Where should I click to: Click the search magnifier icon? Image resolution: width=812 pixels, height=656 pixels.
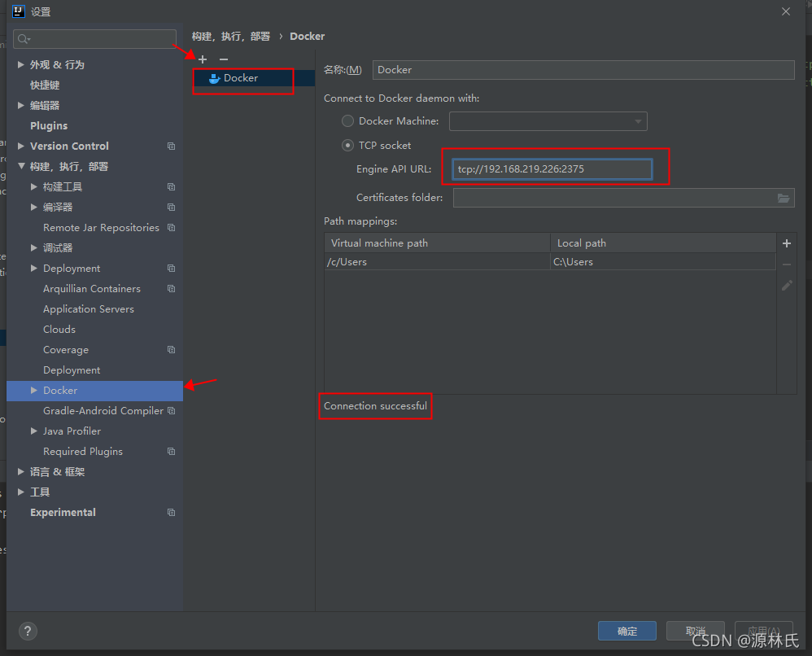pyautogui.click(x=24, y=39)
